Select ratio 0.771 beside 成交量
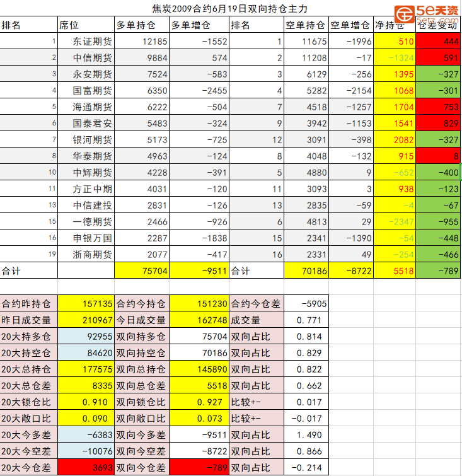Image resolution: width=462 pixels, height=476 pixels. click(x=306, y=320)
